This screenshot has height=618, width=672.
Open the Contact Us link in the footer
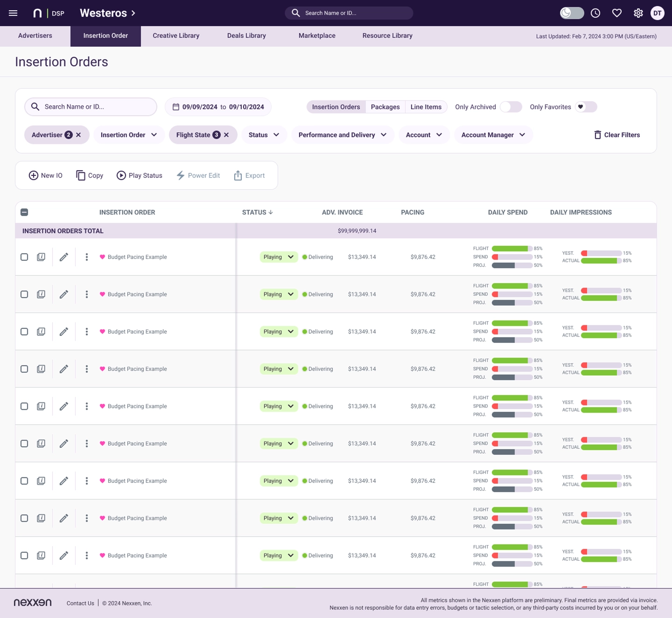click(80, 603)
